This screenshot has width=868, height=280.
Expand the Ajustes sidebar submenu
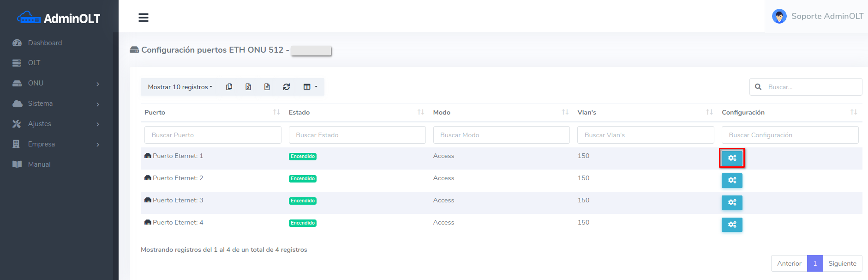tap(56, 124)
